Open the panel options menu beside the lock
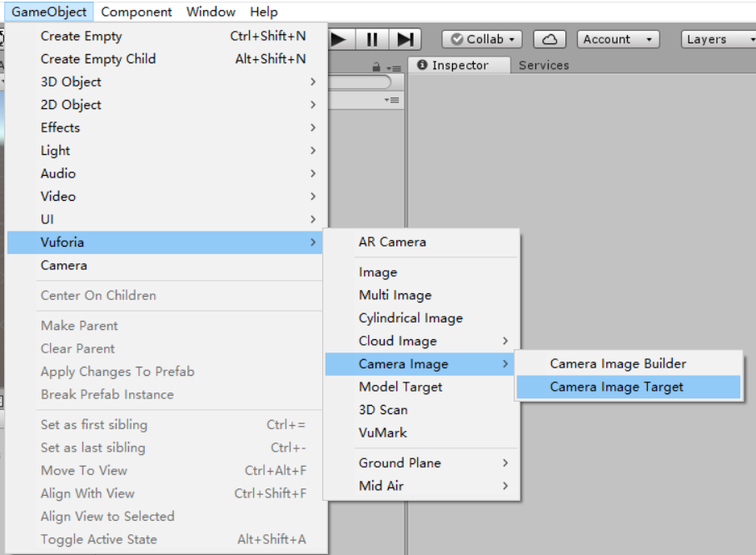The width and height of the screenshot is (756, 555). (x=394, y=68)
